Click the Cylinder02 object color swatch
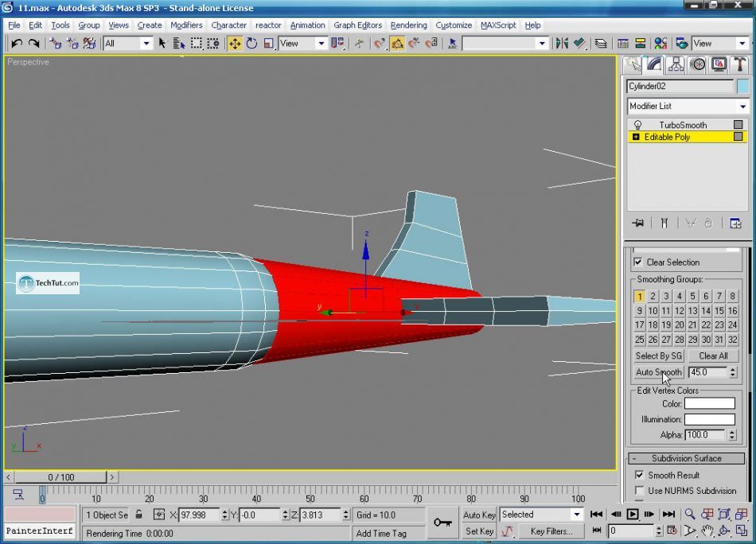 [743, 86]
